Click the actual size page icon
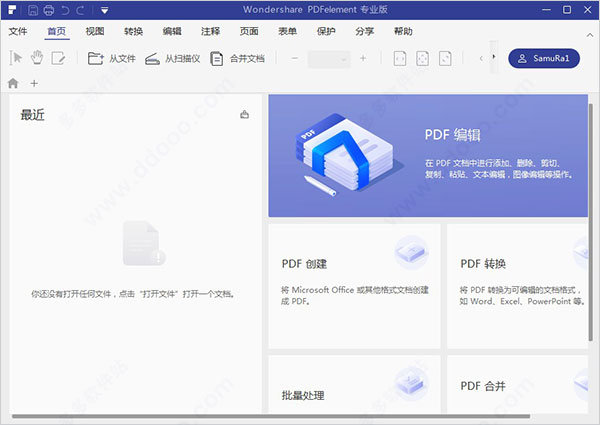 pos(445,59)
